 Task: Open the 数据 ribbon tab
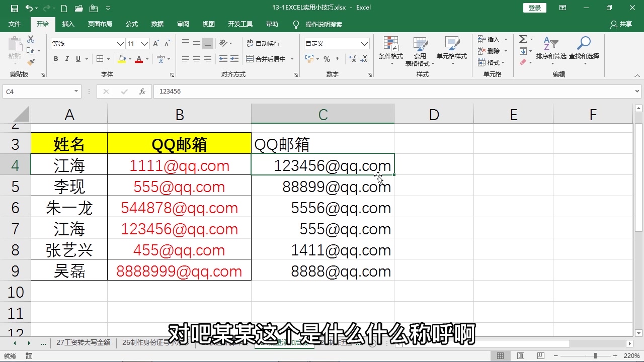pyautogui.click(x=157, y=24)
